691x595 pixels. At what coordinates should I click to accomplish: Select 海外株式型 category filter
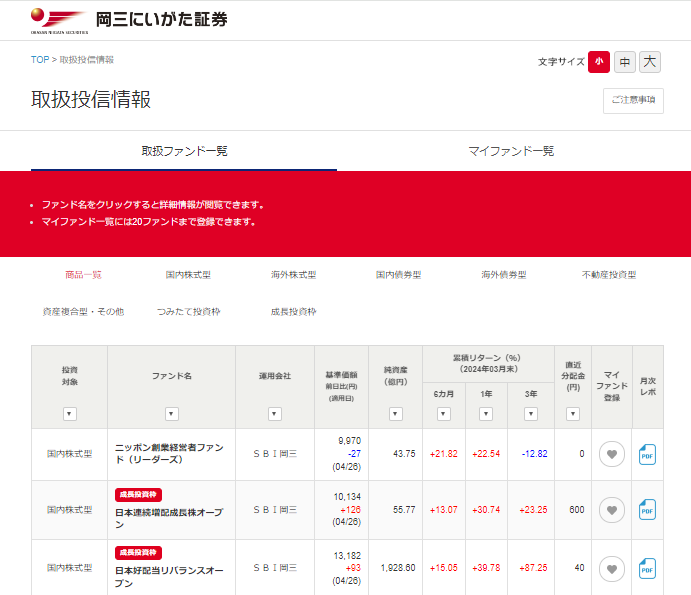[x=293, y=275]
